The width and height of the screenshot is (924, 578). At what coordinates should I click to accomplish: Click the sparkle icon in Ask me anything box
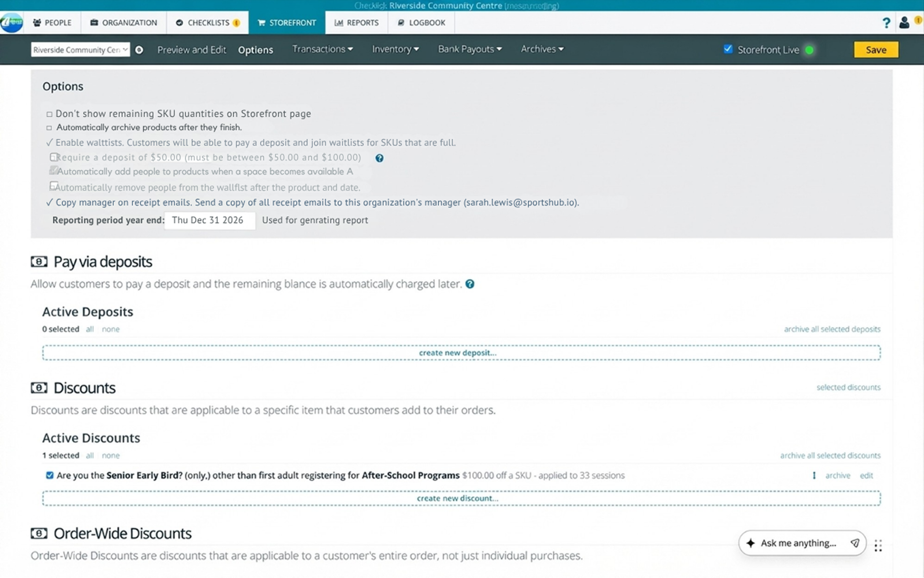pyautogui.click(x=751, y=543)
